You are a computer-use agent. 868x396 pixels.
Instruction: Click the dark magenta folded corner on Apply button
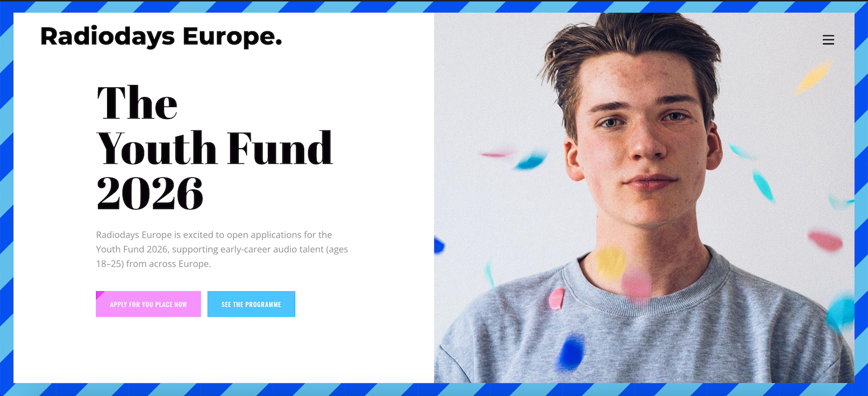99,295
